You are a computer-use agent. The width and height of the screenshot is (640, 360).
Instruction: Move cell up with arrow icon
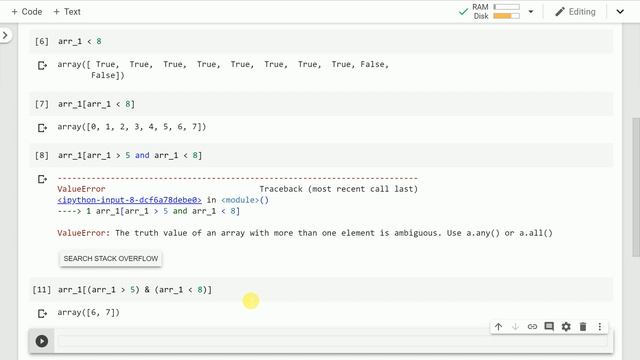pyautogui.click(x=498, y=327)
